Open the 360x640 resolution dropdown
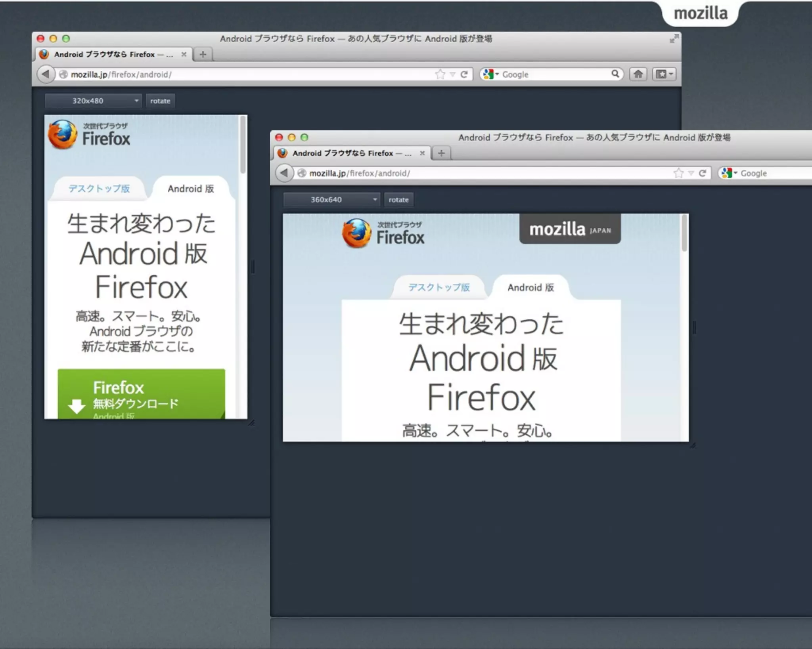This screenshot has width=812, height=649. (x=331, y=200)
